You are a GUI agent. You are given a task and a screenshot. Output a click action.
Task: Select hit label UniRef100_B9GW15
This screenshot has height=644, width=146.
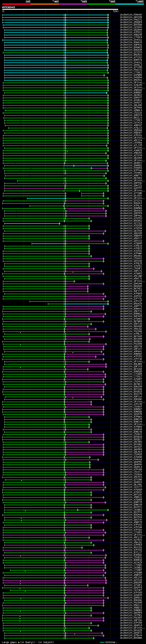pyautogui.click(x=131, y=47)
